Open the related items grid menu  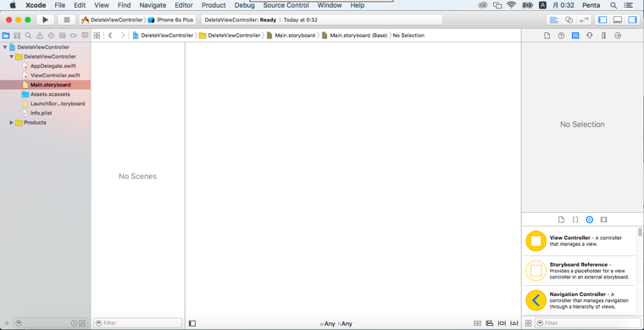(x=97, y=36)
